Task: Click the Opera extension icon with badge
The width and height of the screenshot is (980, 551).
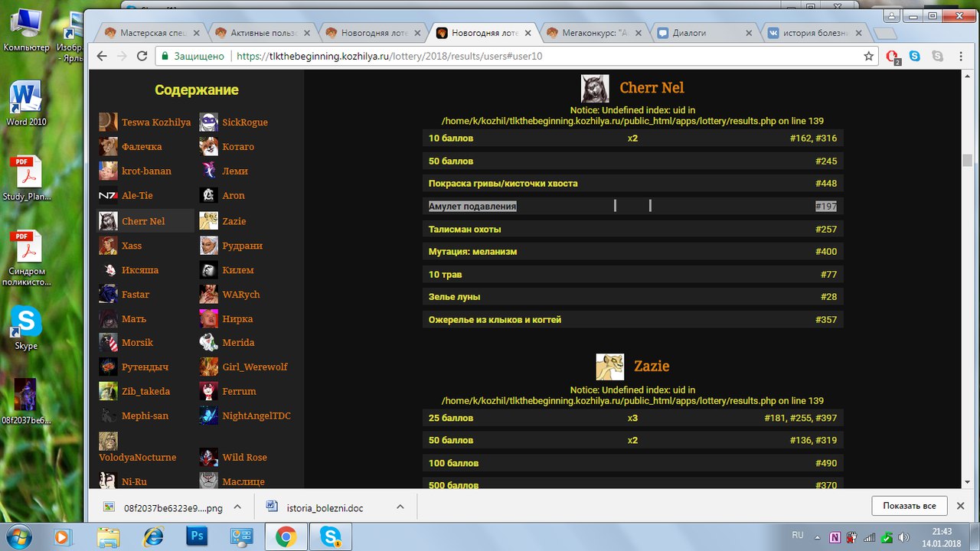Action: pyautogui.click(x=893, y=57)
